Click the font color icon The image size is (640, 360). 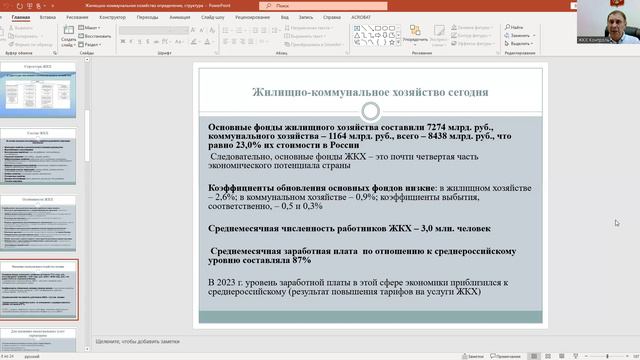pyautogui.click(x=207, y=42)
